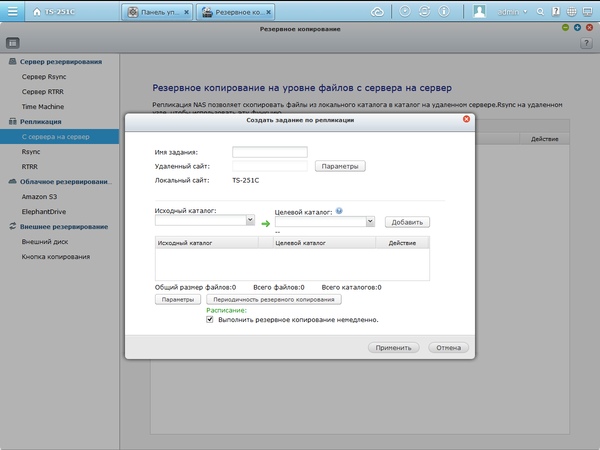Click the Исходный каталог column header
Screen dimensions: 600x450
207,243
